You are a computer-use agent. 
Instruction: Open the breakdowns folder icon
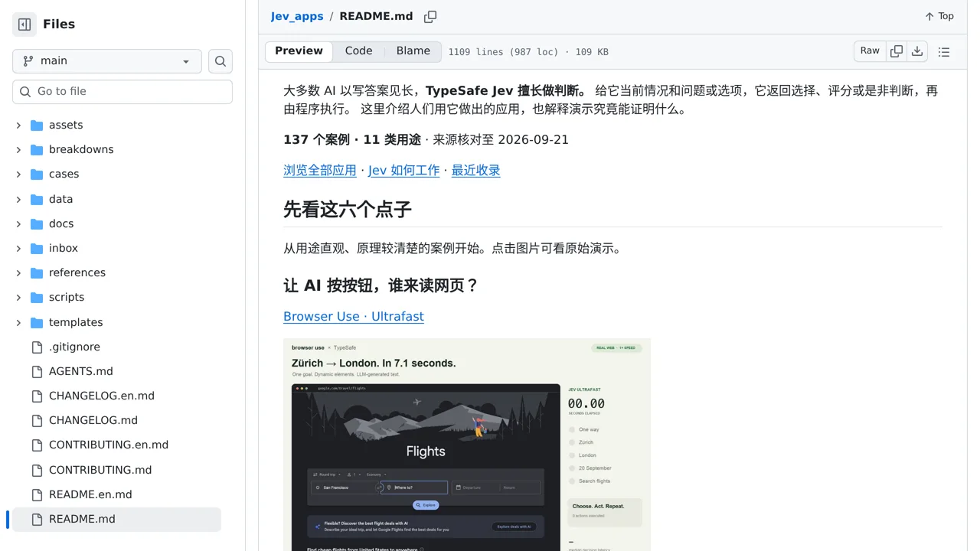click(x=37, y=149)
